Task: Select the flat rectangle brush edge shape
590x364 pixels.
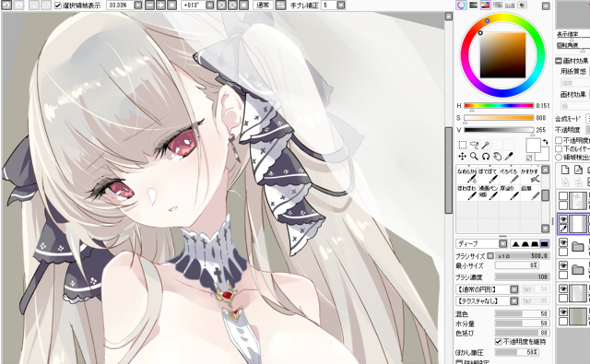Action: coord(544,244)
